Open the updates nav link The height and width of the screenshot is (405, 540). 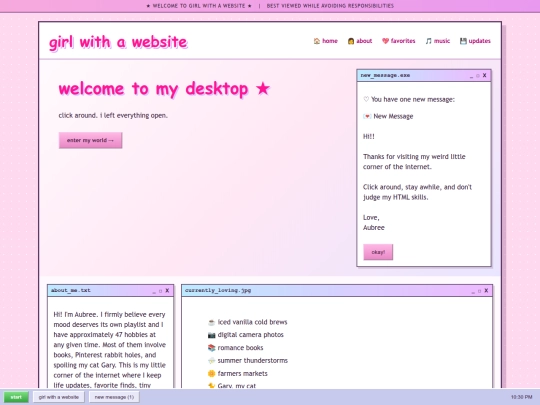(475, 41)
